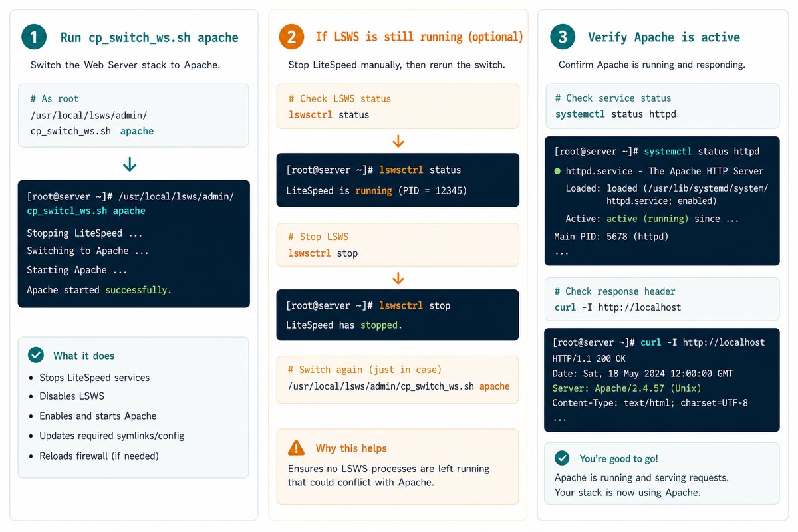
Task: Click the misspelled cp_switcl_ws.sh apache terminal line
Action: [x=86, y=211]
